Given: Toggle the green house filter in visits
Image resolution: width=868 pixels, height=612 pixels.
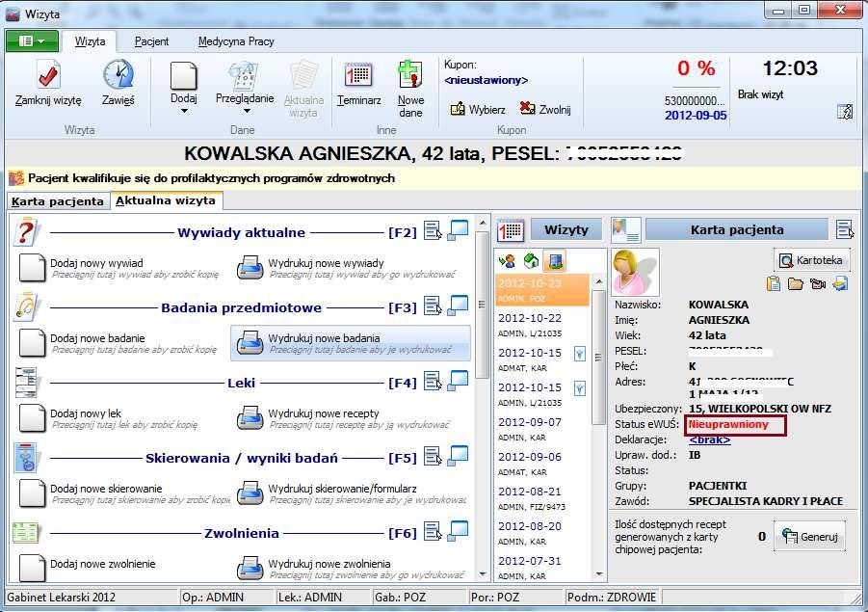Looking at the screenshot, I should pos(531,261).
